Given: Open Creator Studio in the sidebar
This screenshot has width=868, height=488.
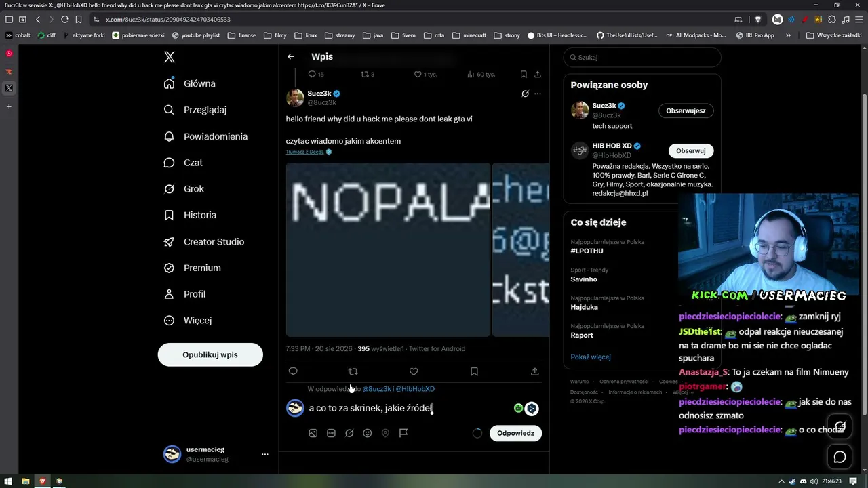Looking at the screenshot, I should coord(204,241).
